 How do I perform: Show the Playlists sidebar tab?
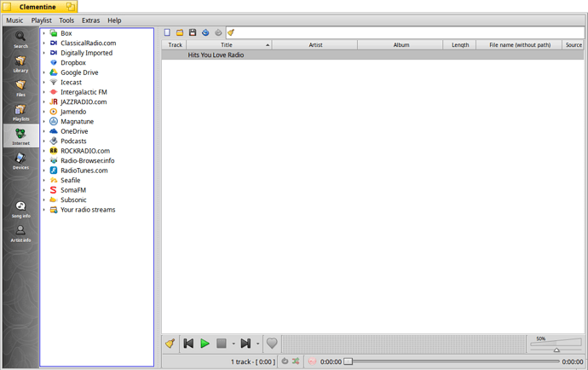point(20,113)
